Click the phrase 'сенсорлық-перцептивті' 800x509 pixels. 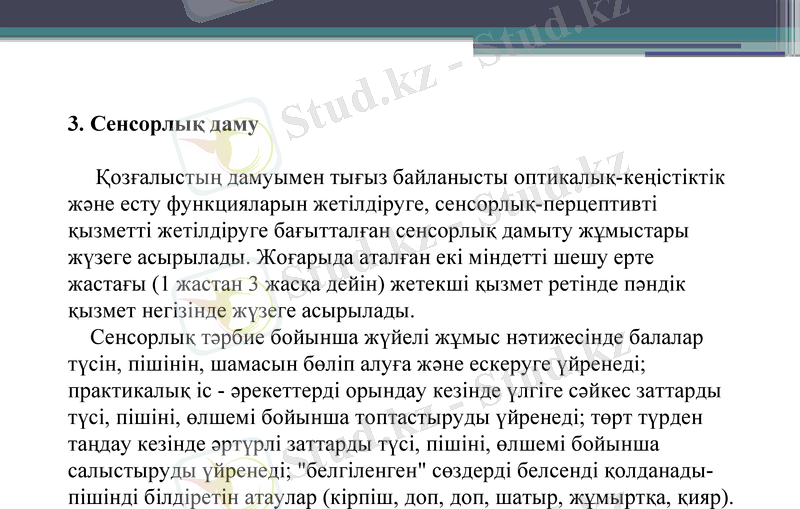coord(546,205)
